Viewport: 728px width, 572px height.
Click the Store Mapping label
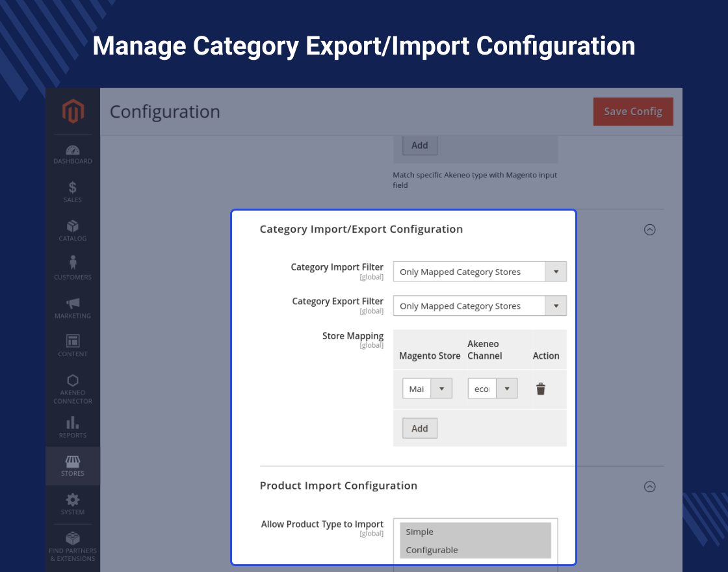point(353,335)
